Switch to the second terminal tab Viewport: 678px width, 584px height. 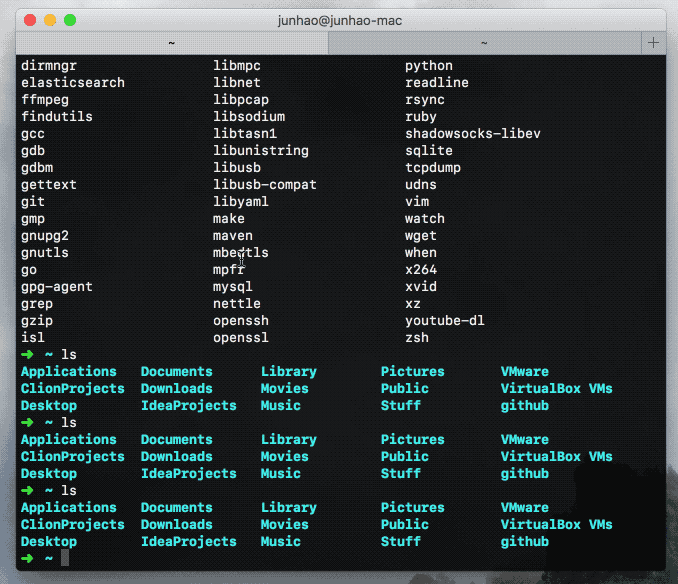click(x=484, y=43)
